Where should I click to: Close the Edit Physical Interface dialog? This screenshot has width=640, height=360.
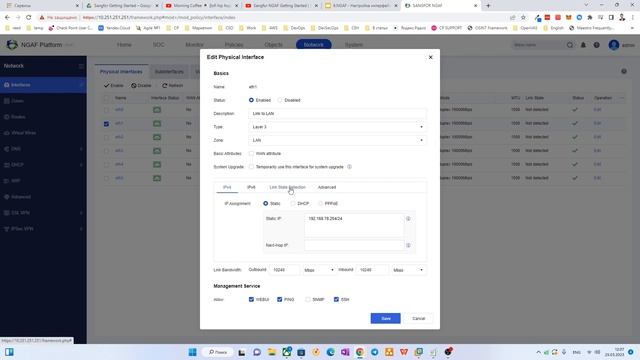tap(430, 57)
